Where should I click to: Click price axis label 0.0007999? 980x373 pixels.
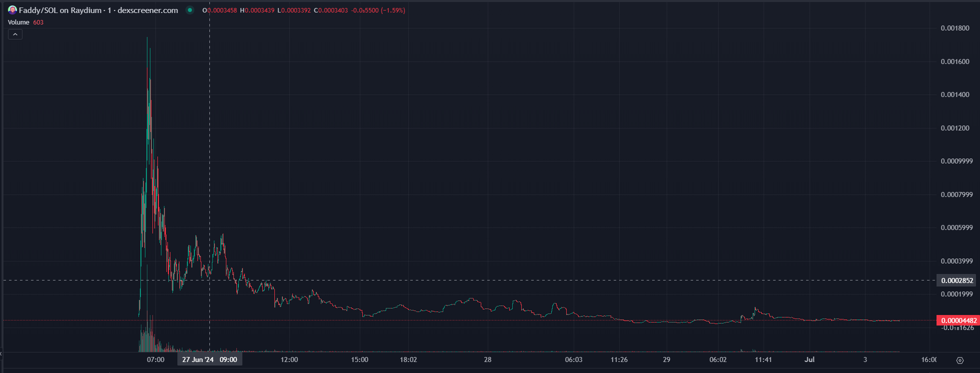[x=957, y=194]
